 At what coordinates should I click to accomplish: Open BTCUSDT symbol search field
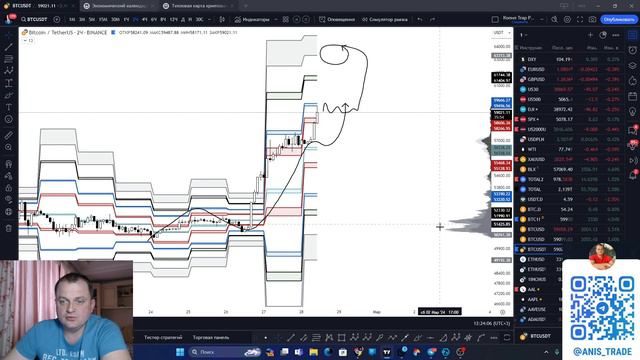pos(35,19)
